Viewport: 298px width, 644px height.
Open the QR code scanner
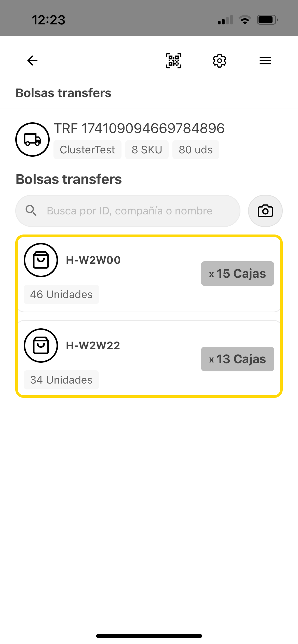(173, 61)
